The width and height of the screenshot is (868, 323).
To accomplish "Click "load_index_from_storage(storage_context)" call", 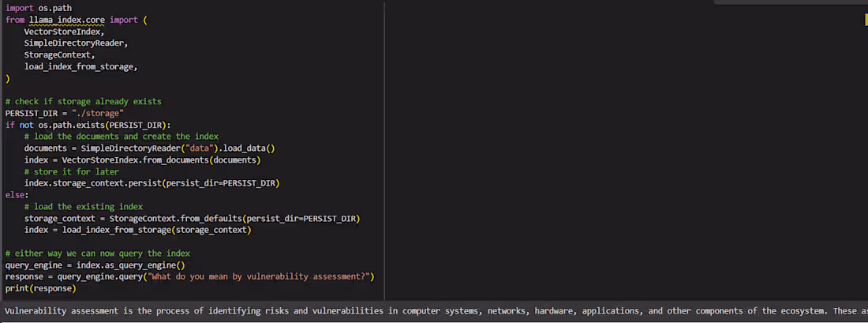I will [157, 230].
